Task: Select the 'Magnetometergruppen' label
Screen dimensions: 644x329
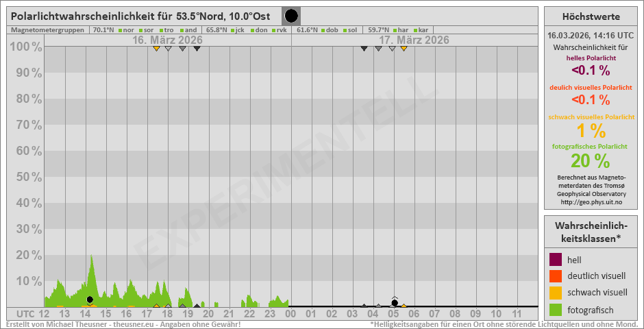Action: coord(47,30)
